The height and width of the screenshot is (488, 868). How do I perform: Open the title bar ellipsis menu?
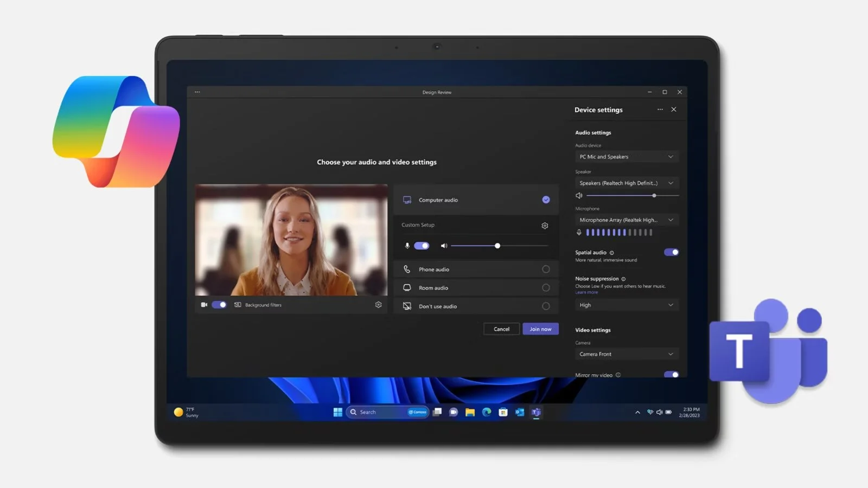[x=197, y=92]
